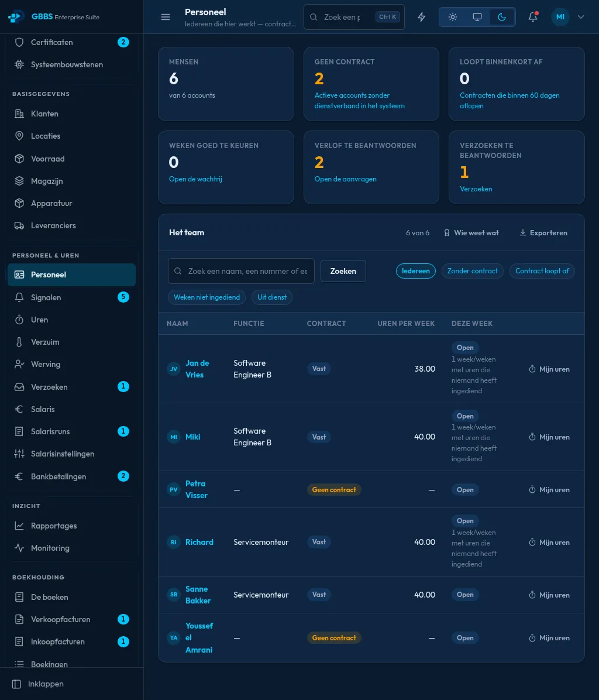Open the MI user avatar
This screenshot has width=599, height=700.
(x=560, y=17)
